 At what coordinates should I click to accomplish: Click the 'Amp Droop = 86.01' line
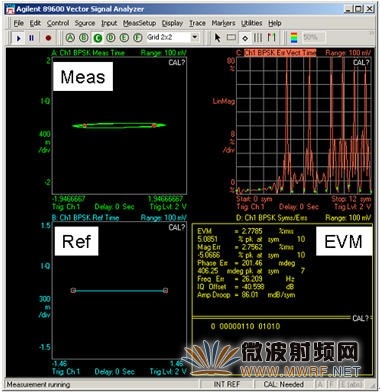click(246, 295)
